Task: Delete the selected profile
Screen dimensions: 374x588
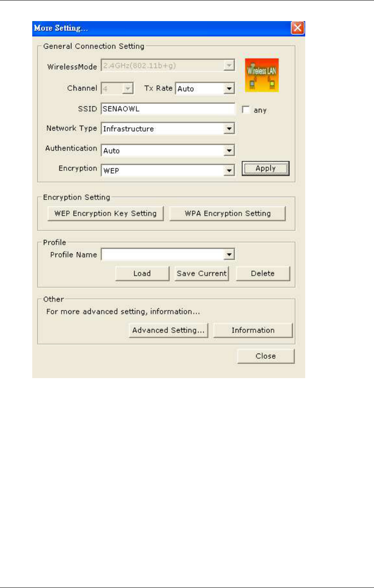Action: [263, 273]
